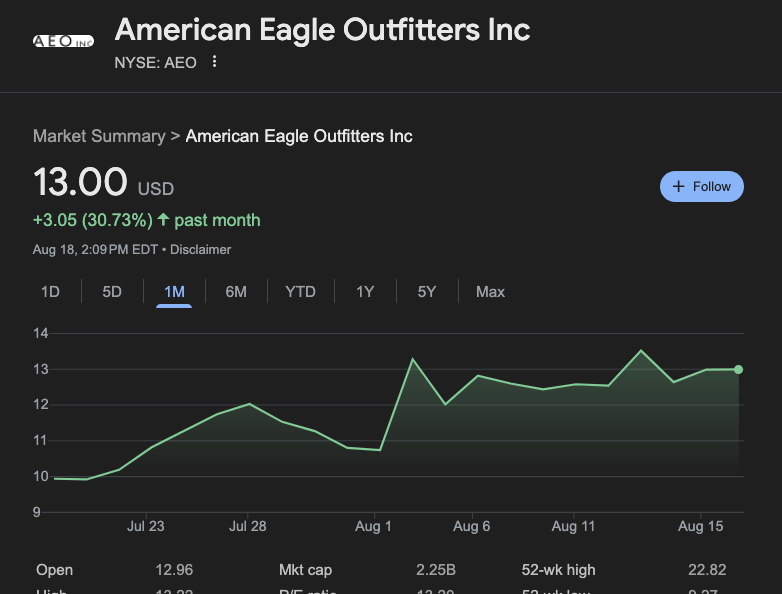Open the three-dot more options menu
The width and height of the screenshot is (782, 594).
(214, 62)
